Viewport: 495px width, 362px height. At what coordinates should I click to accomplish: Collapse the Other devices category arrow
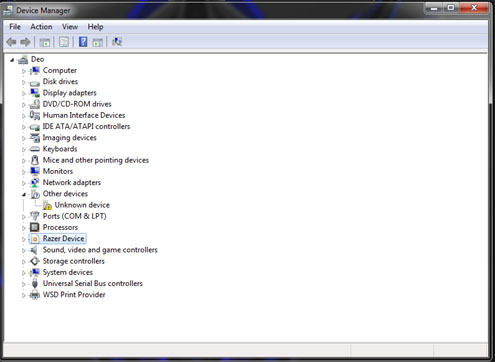[24, 194]
